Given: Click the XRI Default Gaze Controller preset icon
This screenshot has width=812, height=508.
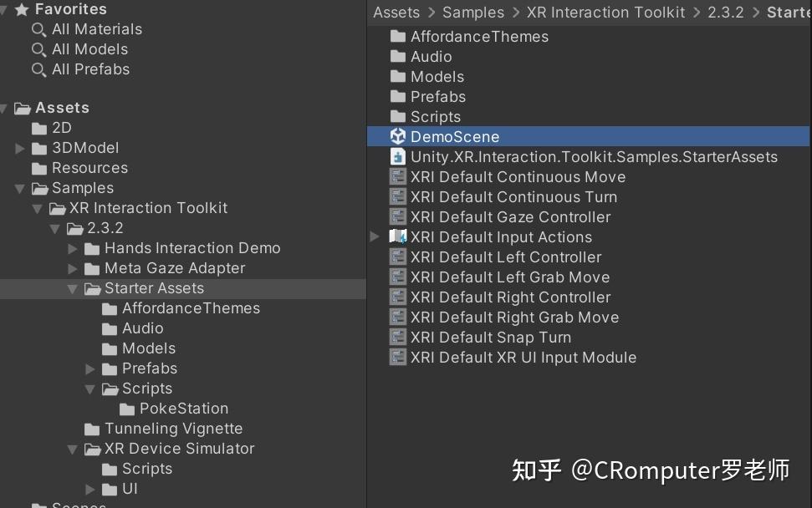Looking at the screenshot, I should coord(398,216).
